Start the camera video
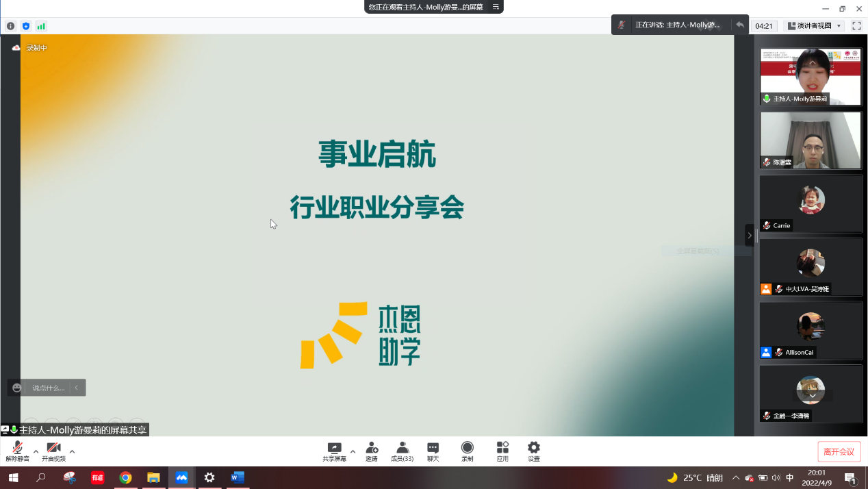Screen dimensions: 868x489 click(x=54, y=451)
